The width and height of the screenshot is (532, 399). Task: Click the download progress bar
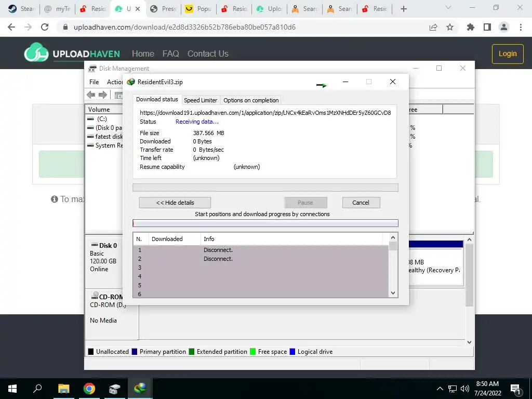pyautogui.click(x=265, y=188)
